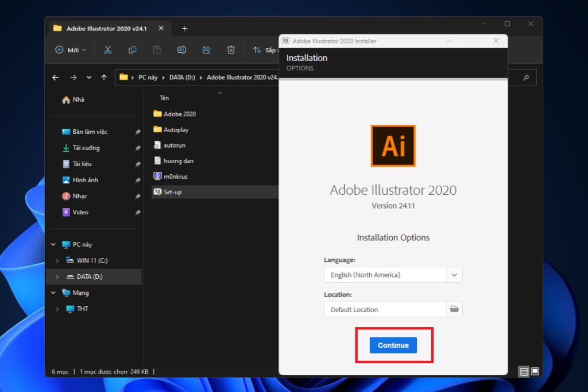
Task: Open the Mới (New) dropdown menu
Action: tap(71, 50)
